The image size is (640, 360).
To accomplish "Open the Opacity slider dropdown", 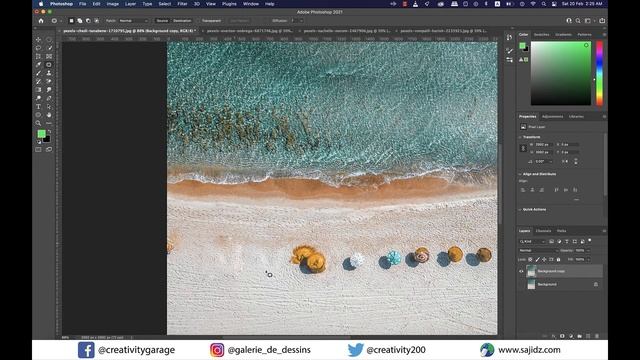I will click(x=588, y=250).
